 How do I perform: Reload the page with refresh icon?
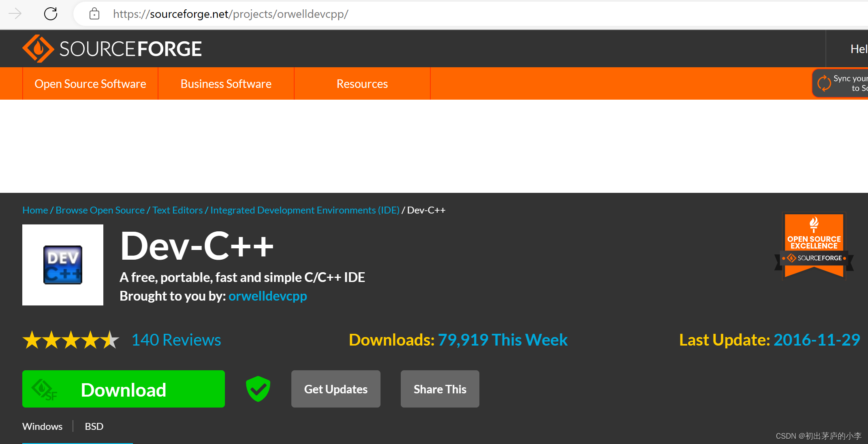tap(51, 14)
